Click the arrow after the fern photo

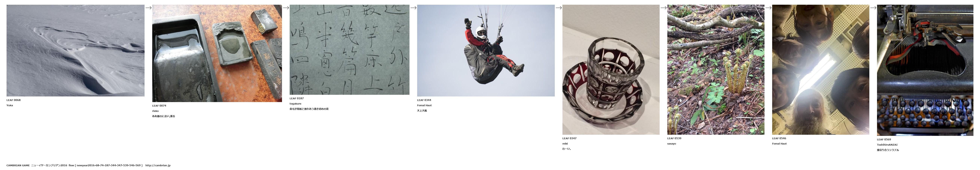click(x=768, y=8)
